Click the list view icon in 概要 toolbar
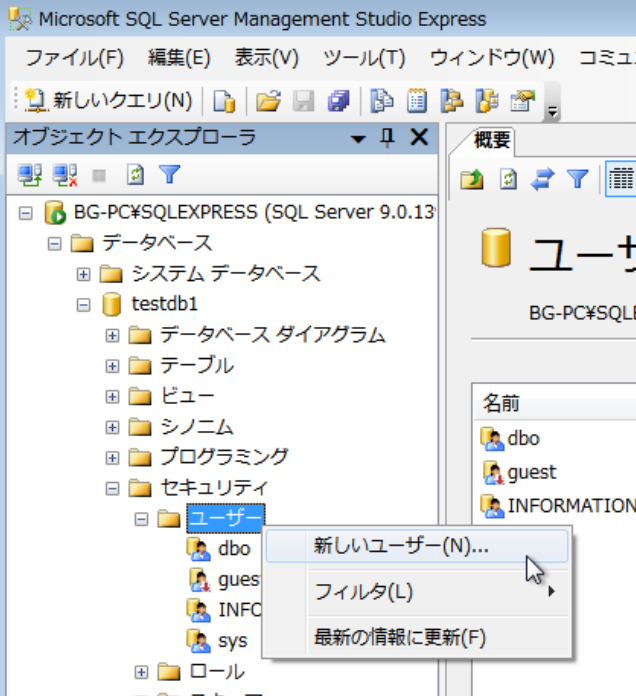This screenshot has height=696, width=636. [x=620, y=179]
